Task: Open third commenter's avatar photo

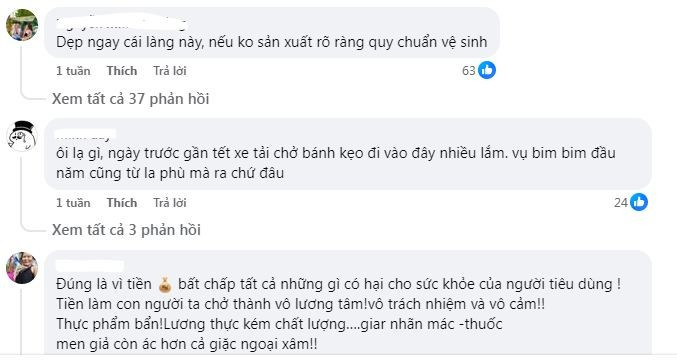Action: pyautogui.click(x=22, y=268)
